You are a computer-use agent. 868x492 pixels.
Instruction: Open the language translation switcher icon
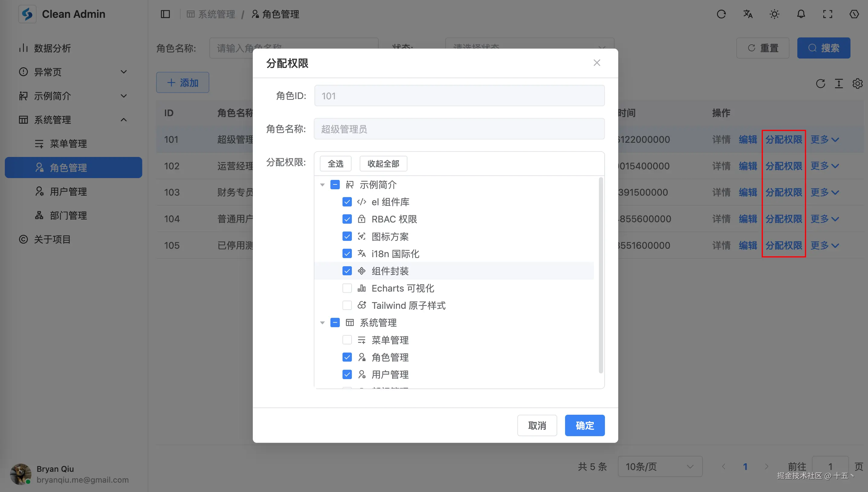point(748,14)
